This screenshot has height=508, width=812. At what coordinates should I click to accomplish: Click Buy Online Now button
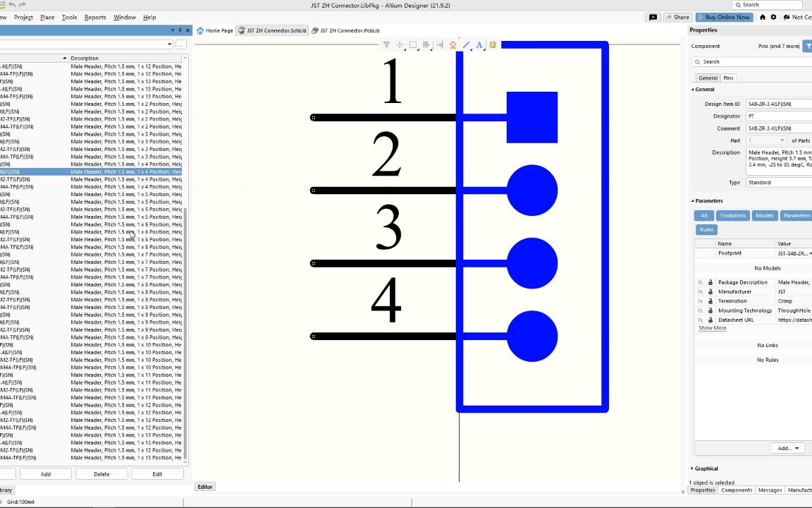(x=724, y=17)
